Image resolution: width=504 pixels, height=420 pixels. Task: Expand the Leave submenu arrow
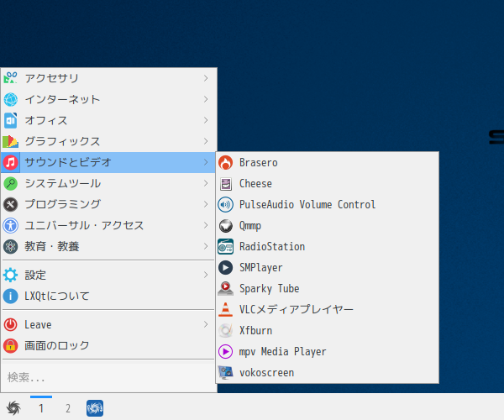206,324
